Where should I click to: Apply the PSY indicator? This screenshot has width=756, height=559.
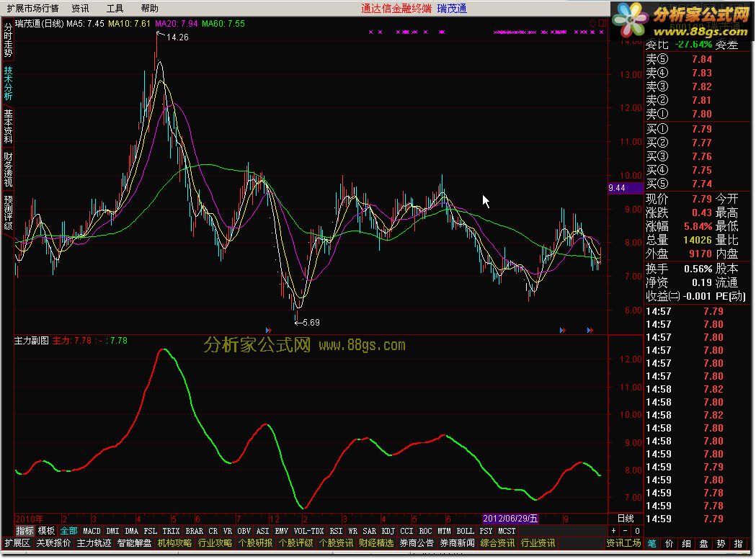coord(486,531)
